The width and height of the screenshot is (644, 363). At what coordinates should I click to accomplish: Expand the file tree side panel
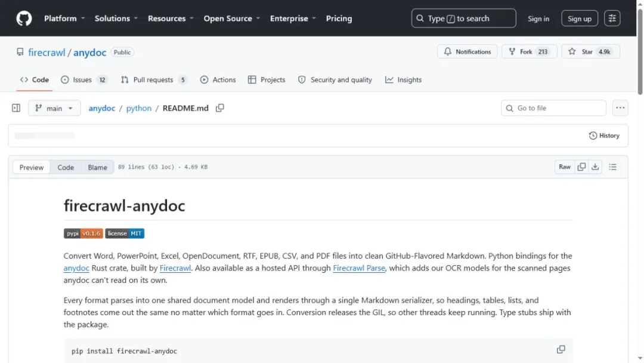tap(16, 108)
